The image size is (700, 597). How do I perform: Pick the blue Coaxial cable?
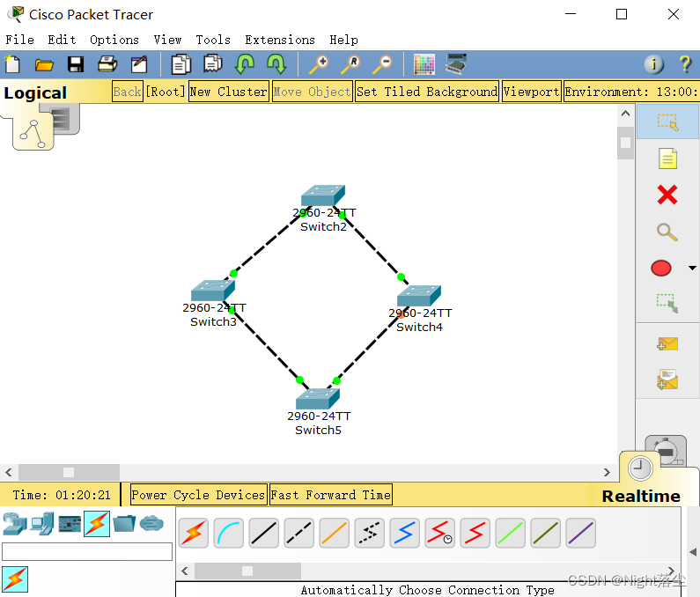tap(405, 533)
